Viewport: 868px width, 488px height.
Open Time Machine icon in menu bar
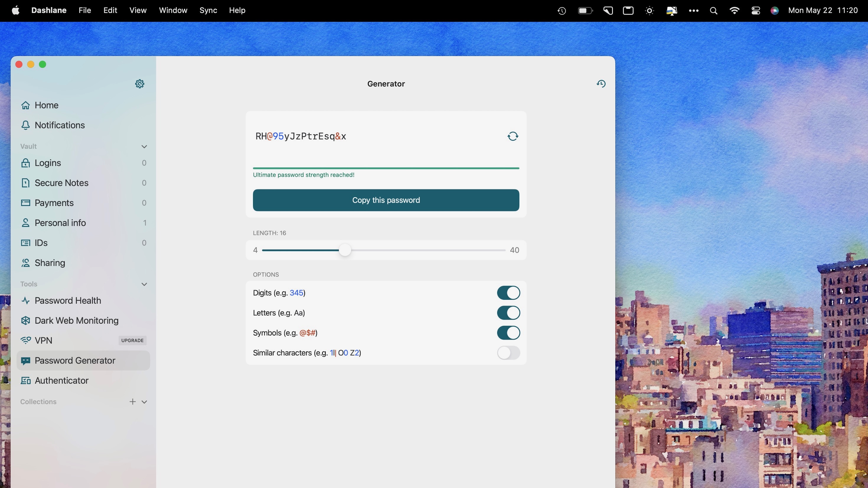[561, 11]
